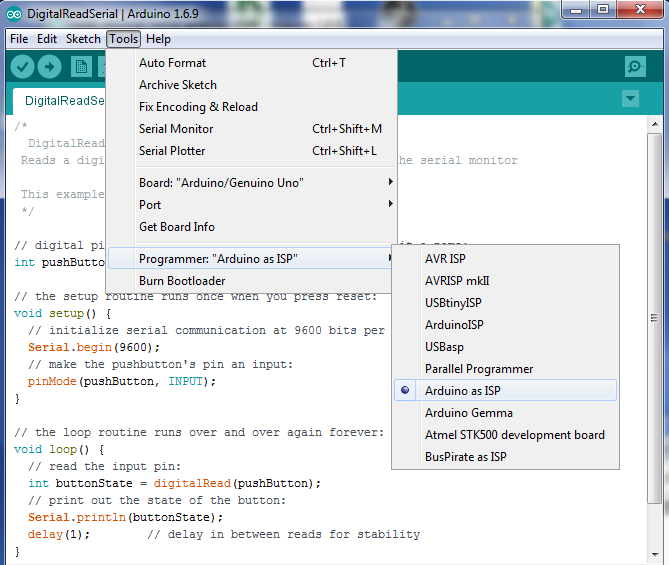Close the open Tools menu
This screenshot has width=669, height=565.
coord(123,39)
